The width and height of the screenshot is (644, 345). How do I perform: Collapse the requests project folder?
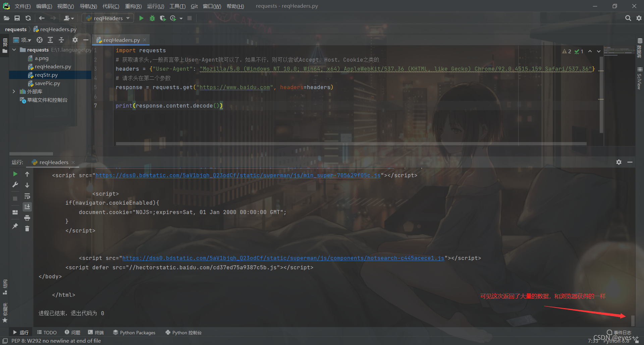[x=14, y=50]
